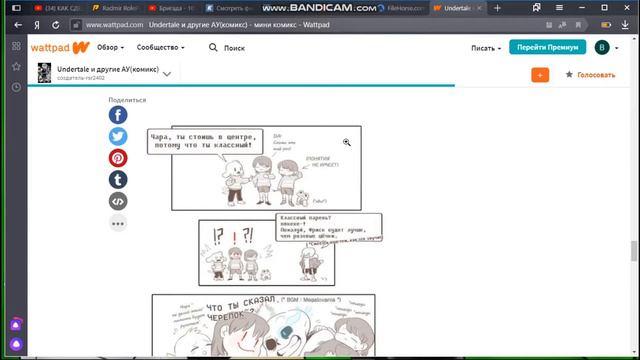The image size is (640, 360).
Task: Open the upper Alice assistant icon in sidebar
Action: [x=16, y=324]
